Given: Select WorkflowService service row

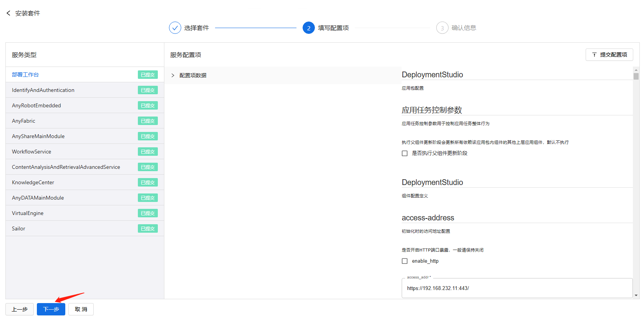Looking at the screenshot, I should tap(85, 152).
